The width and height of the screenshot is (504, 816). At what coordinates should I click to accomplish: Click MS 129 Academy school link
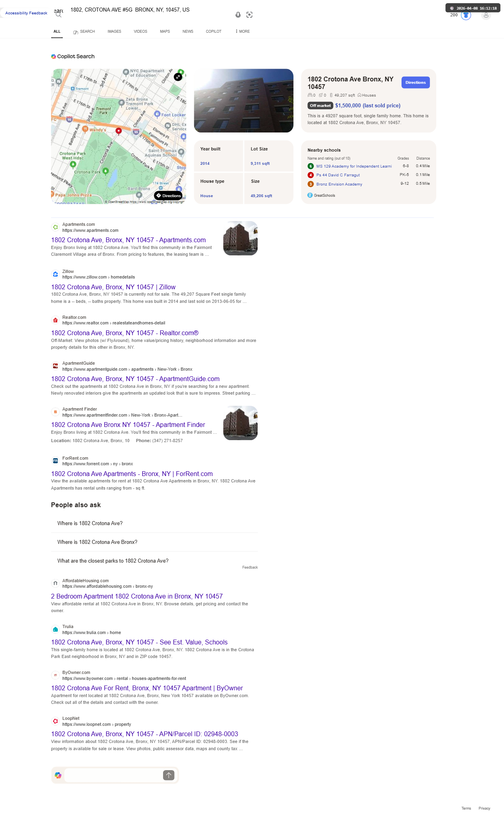[x=354, y=166]
